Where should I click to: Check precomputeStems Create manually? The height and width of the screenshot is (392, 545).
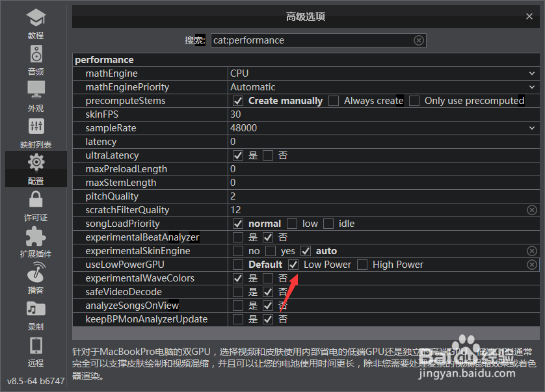click(238, 101)
